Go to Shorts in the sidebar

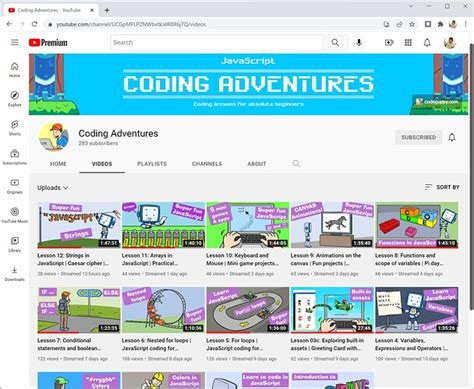(15, 128)
